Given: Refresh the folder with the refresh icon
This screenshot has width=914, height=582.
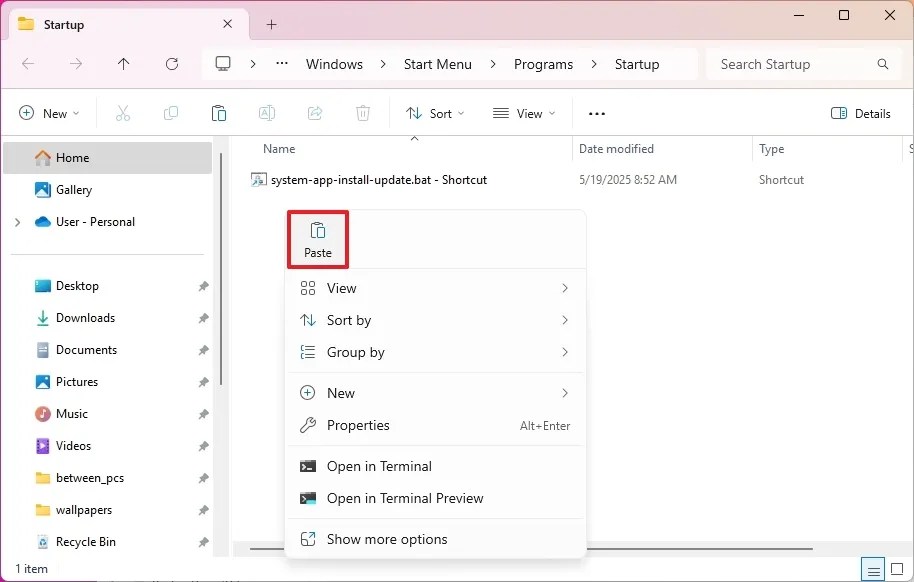Looking at the screenshot, I should click(x=171, y=63).
